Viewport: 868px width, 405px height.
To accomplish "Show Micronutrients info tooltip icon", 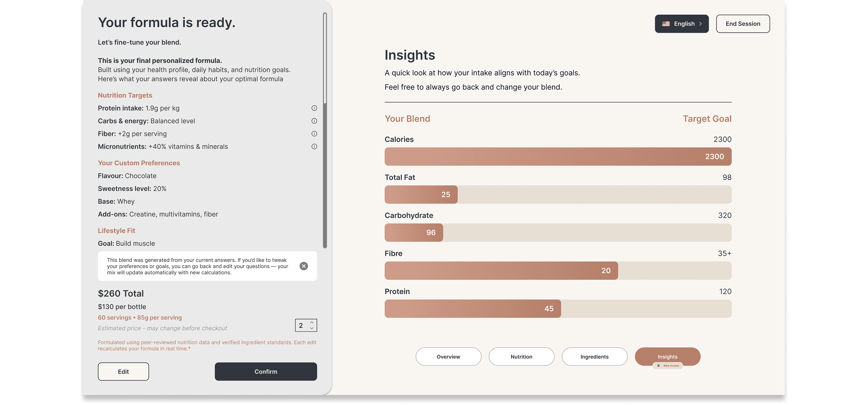I will point(314,146).
